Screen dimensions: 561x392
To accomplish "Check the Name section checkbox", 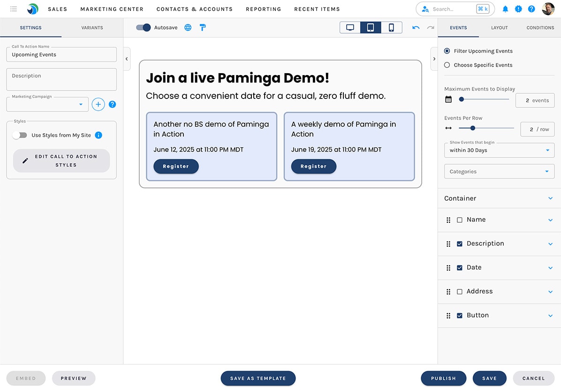I will [x=460, y=219].
